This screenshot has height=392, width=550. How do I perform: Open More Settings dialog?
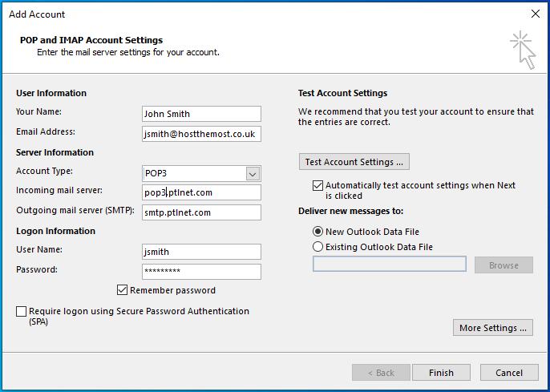tap(492, 328)
